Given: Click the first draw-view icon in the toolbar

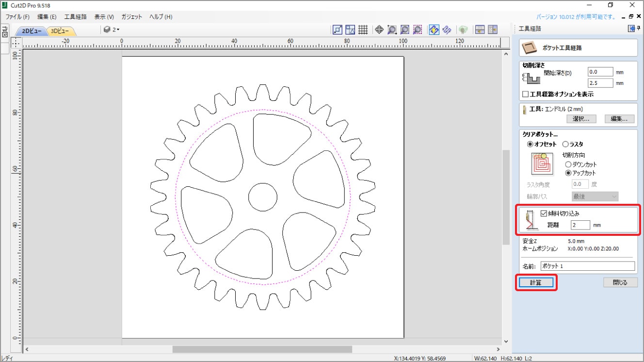Looking at the screenshot, I should click(338, 30).
